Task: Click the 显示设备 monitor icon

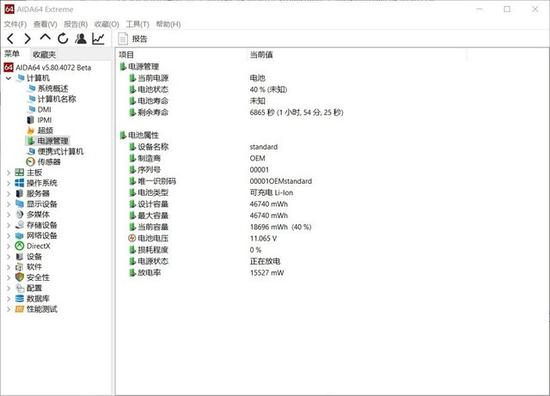Action: (20, 204)
